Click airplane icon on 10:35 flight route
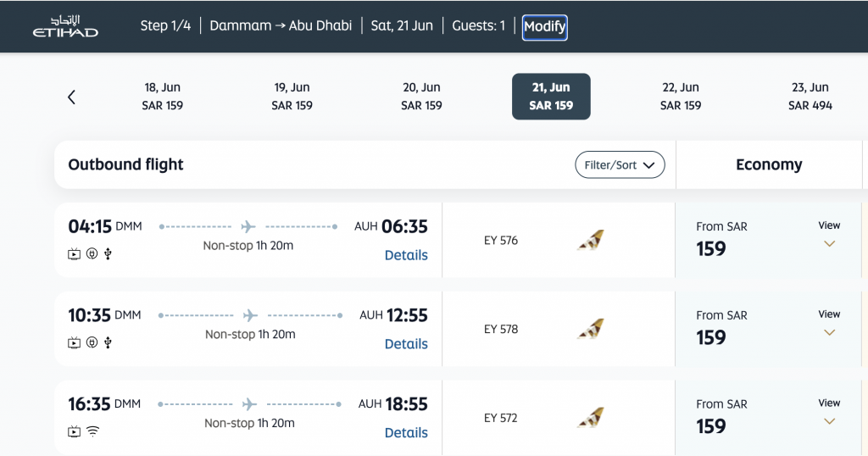The width and height of the screenshot is (868, 456). coord(249,315)
